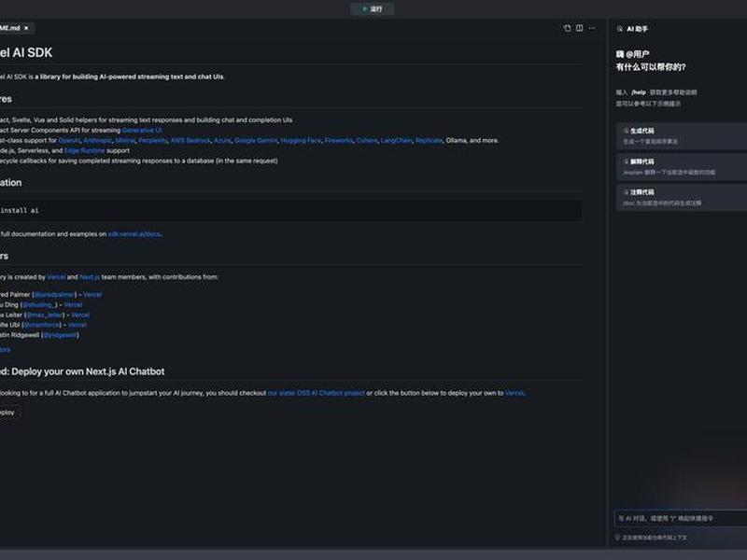The height and width of the screenshot is (560, 747).
Task: Open the @max_leiter profile link
Action: pyautogui.click(x=45, y=315)
